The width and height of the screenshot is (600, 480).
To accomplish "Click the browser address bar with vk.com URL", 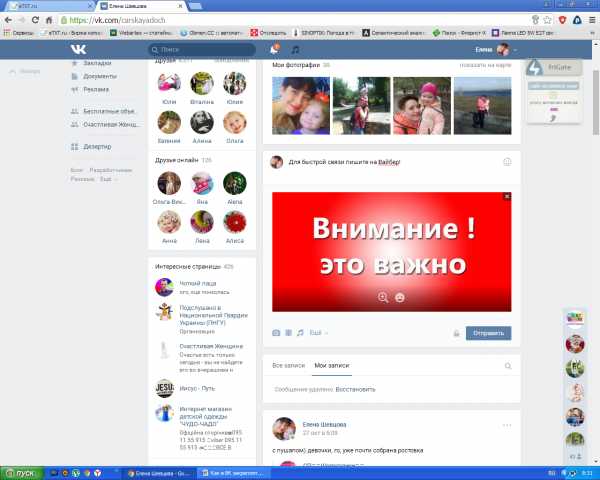I will 295,20.
